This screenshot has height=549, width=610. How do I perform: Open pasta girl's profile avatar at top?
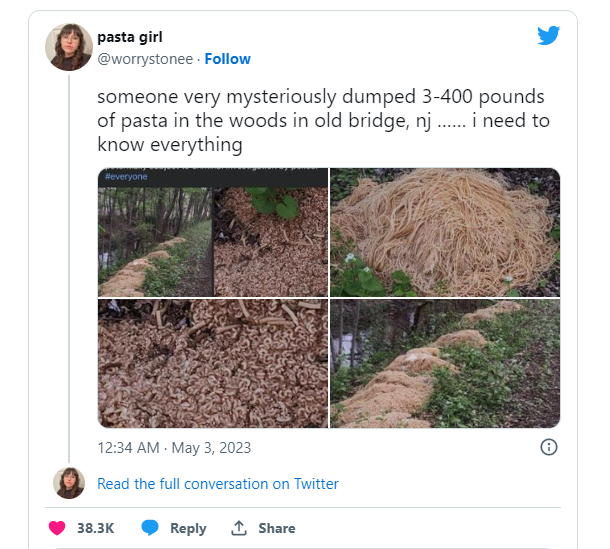point(69,47)
